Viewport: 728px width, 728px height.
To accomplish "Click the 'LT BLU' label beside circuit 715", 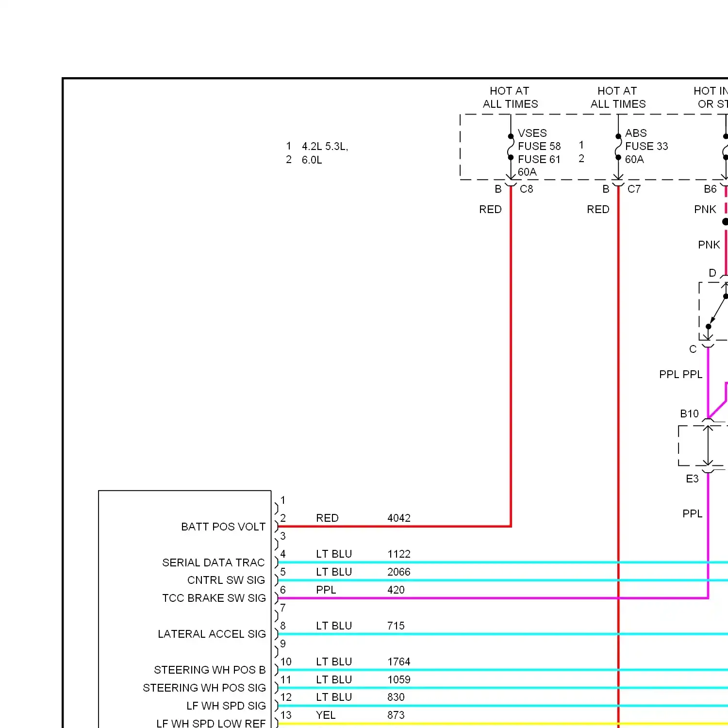I will pyautogui.click(x=334, y=626).
